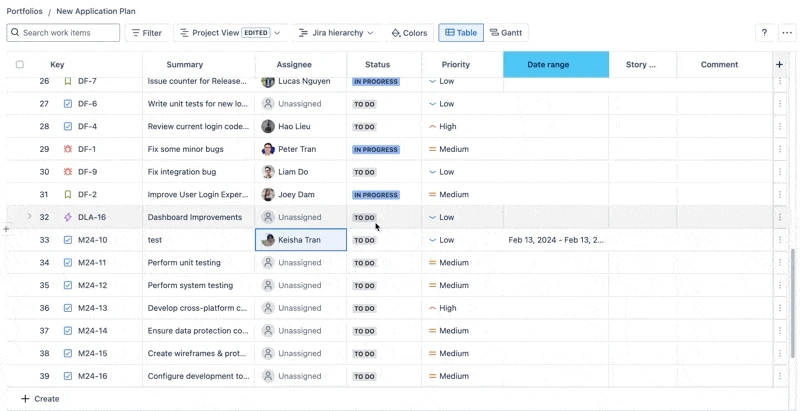This screenshot has height=411, width=800.
Task: Toggle the select all rows checkbox
Action: click(20, 65)
